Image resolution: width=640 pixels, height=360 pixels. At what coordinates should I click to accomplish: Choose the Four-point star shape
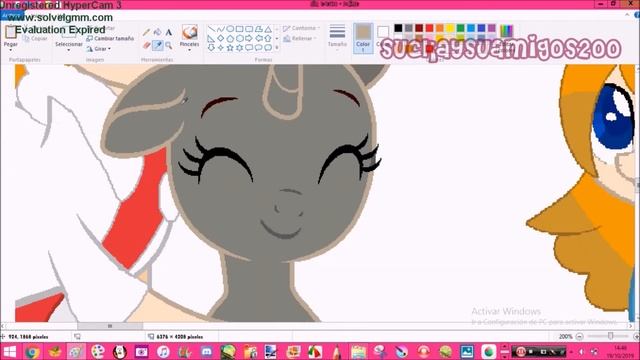coord(221,48)
